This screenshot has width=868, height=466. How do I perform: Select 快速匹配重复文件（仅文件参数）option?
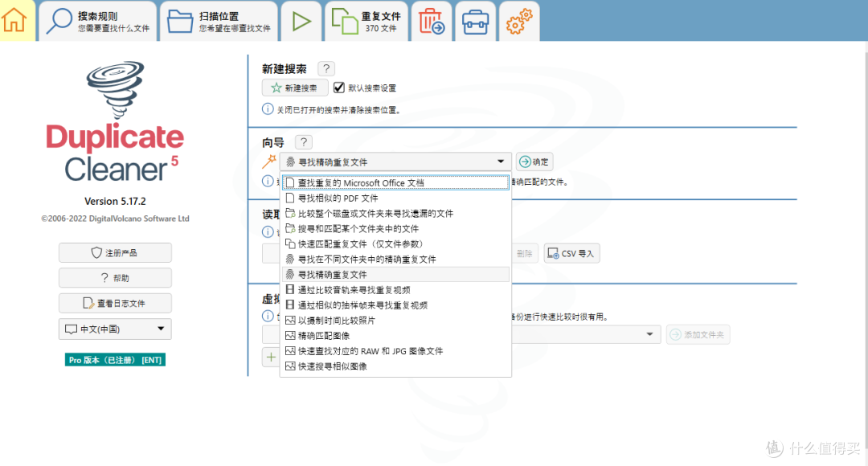coord(395,244)
